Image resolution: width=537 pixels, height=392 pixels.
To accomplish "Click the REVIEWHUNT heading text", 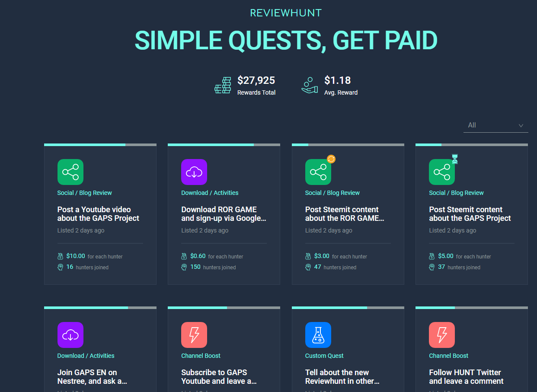I will pos(286,13).
